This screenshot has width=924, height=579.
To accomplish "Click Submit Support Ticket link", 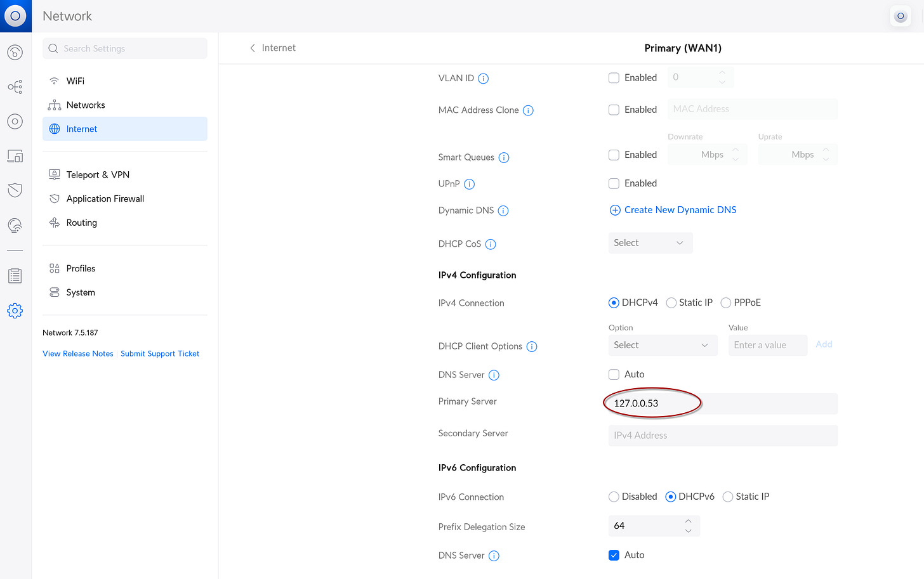I will point(160,354).
